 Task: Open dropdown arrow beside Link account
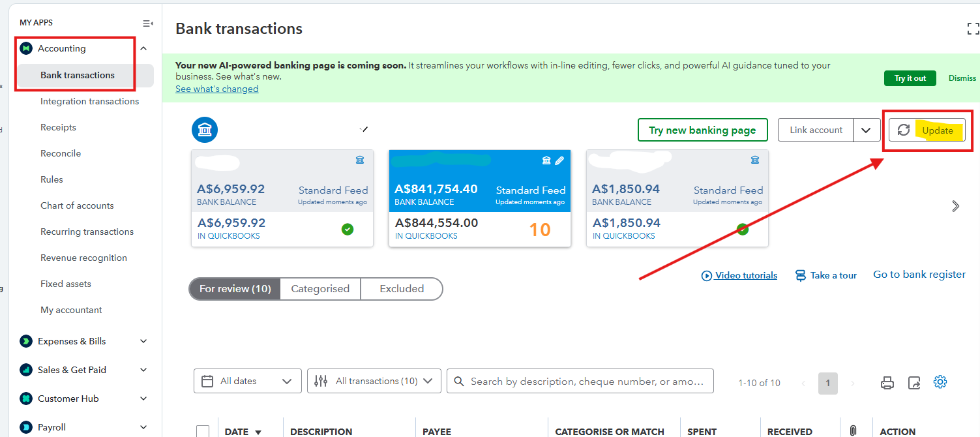[x=865, y=130]
